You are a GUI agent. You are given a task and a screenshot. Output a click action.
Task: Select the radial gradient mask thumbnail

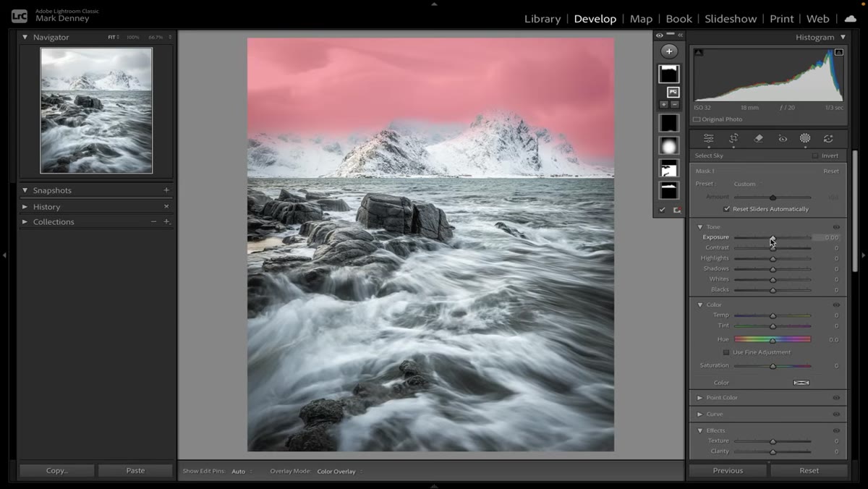(669, 145)
